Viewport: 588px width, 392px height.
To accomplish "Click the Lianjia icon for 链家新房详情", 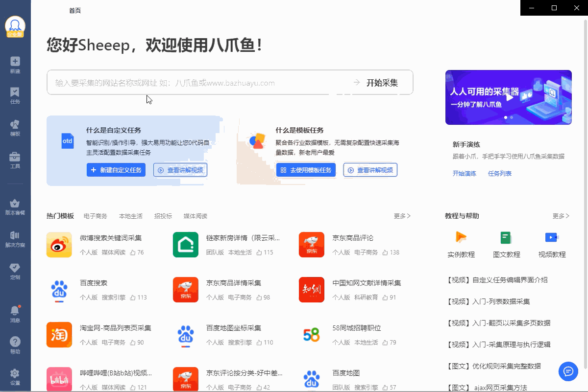I will [x=186, y=245].
